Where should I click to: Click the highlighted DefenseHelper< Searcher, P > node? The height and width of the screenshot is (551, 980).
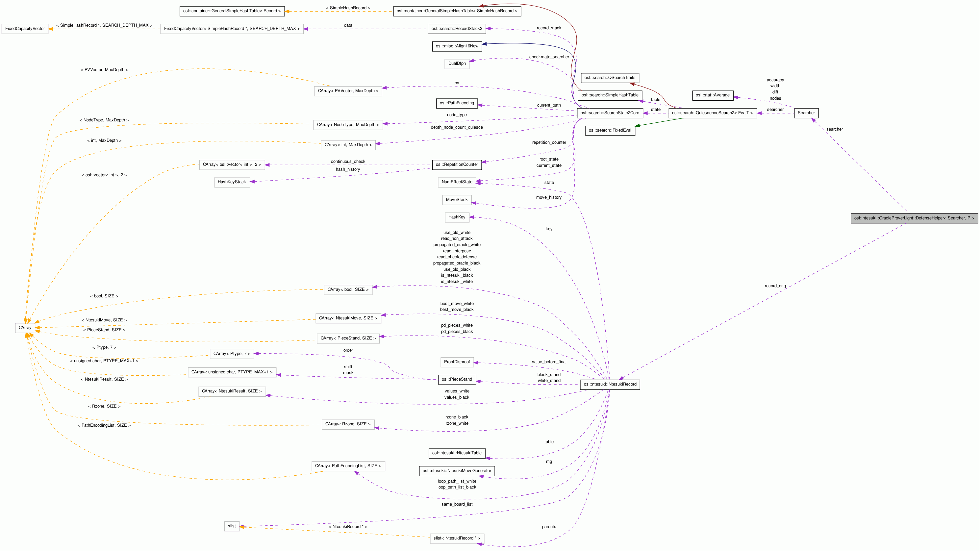(x=914, y=218)
